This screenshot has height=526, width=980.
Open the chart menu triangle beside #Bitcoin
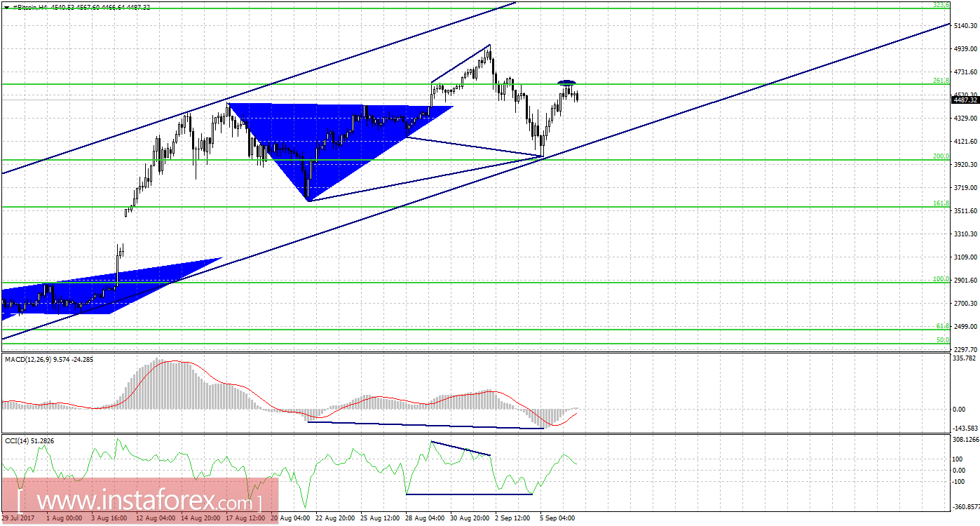[x=6, y=7]
